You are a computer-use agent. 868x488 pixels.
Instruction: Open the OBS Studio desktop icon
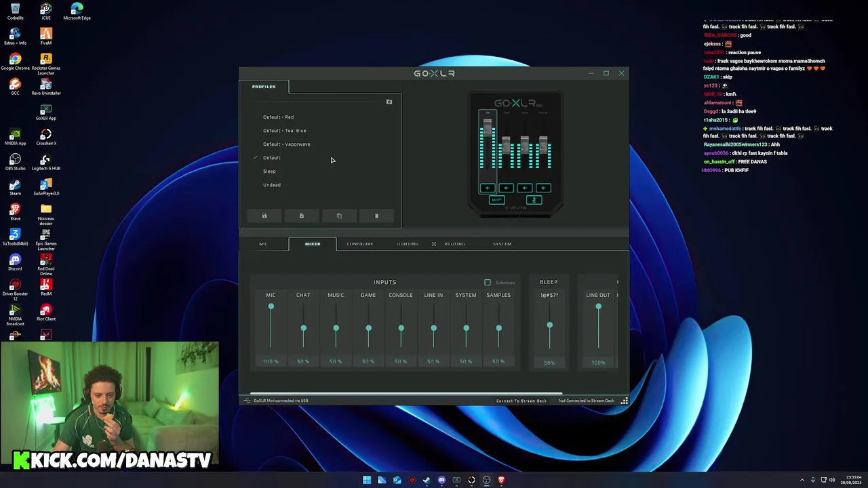(15, 161)
